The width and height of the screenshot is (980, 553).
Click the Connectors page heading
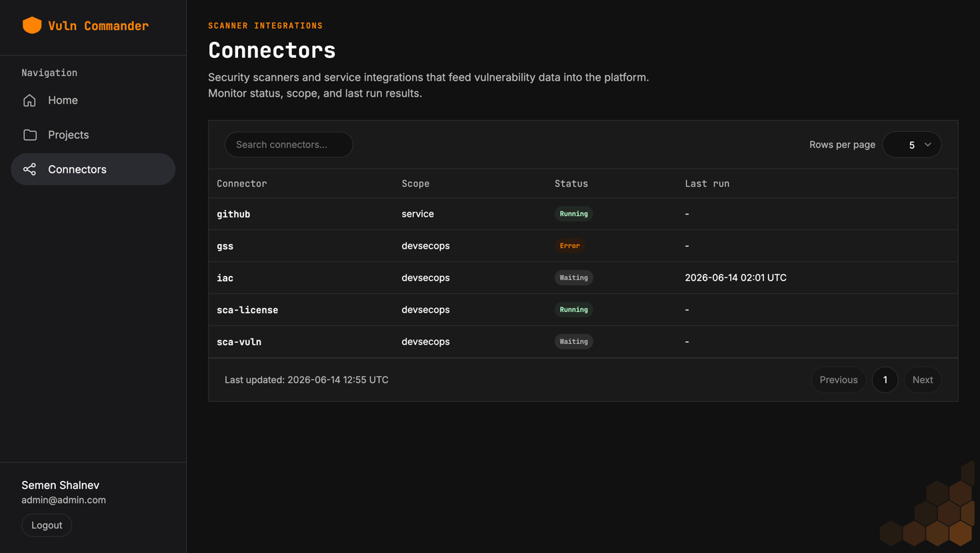[272, 51]
